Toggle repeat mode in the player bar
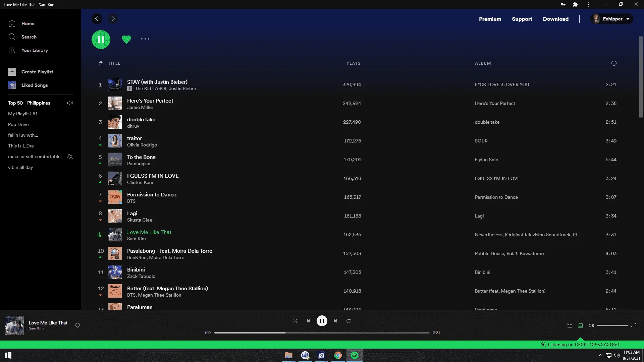The height and width of the screenshot is (362, 644). 349,321
